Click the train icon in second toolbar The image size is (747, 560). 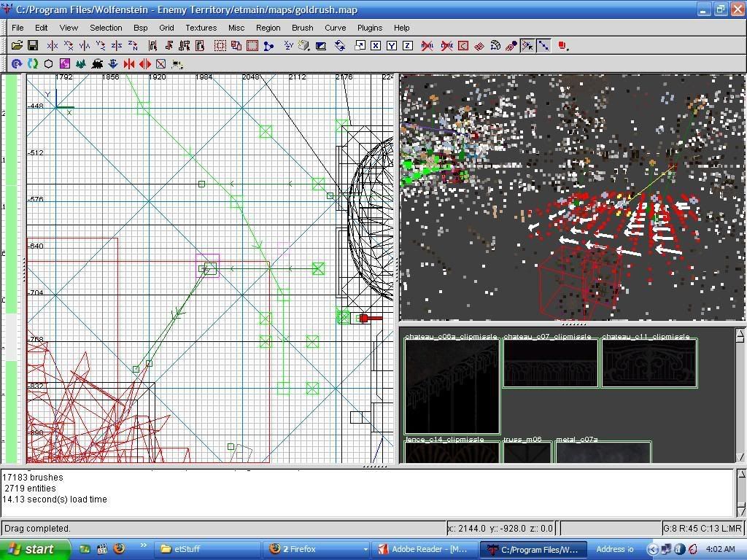click(97, 64)
